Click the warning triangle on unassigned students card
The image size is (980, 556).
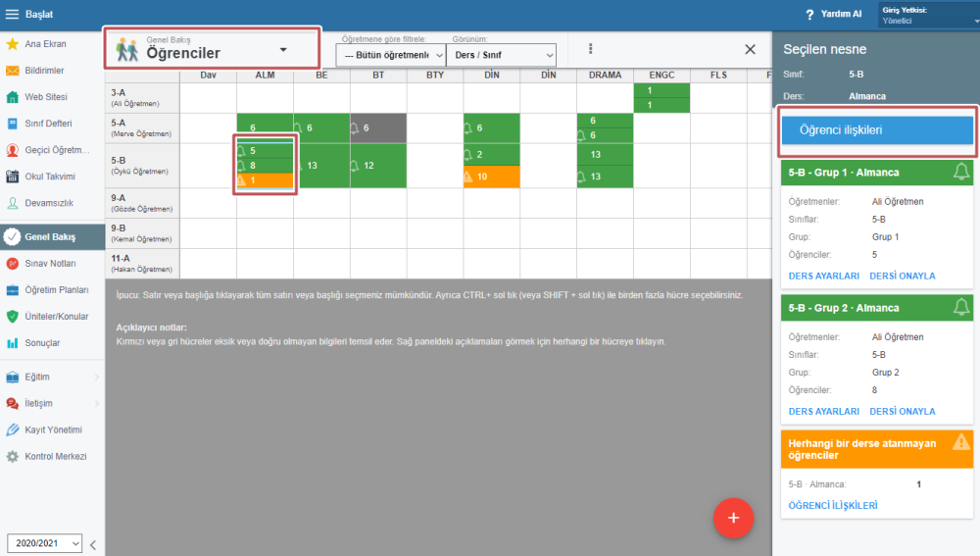(x=961, y=442)
